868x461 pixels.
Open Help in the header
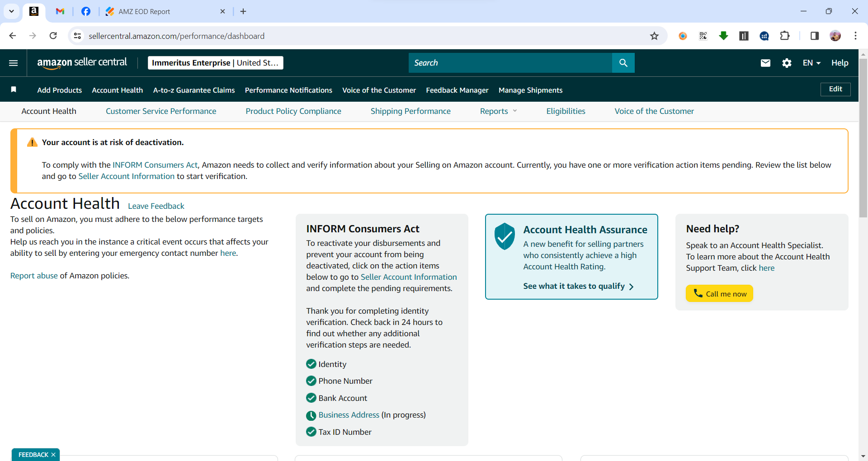pyautogui.click(x=840, y=63)
